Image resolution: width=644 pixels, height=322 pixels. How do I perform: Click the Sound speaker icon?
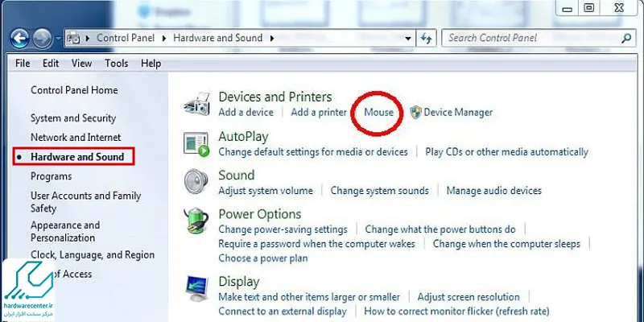click(196, 181)
